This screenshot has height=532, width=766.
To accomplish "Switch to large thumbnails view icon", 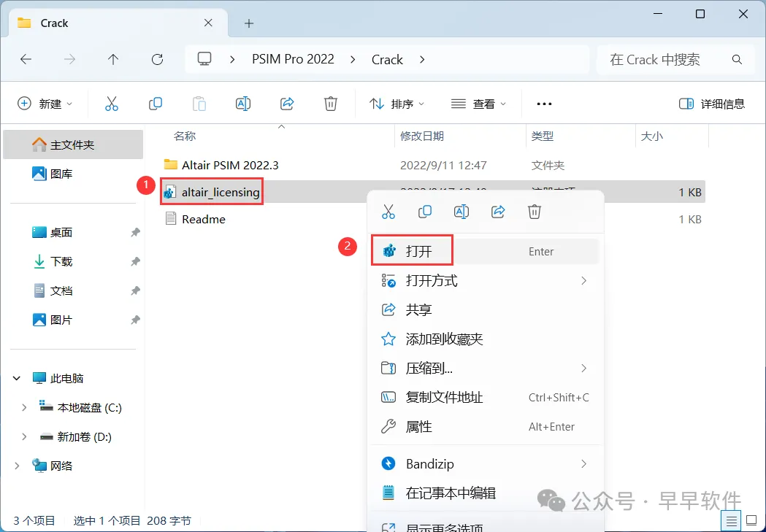I will pyautogui.click(x=751, y=521).
